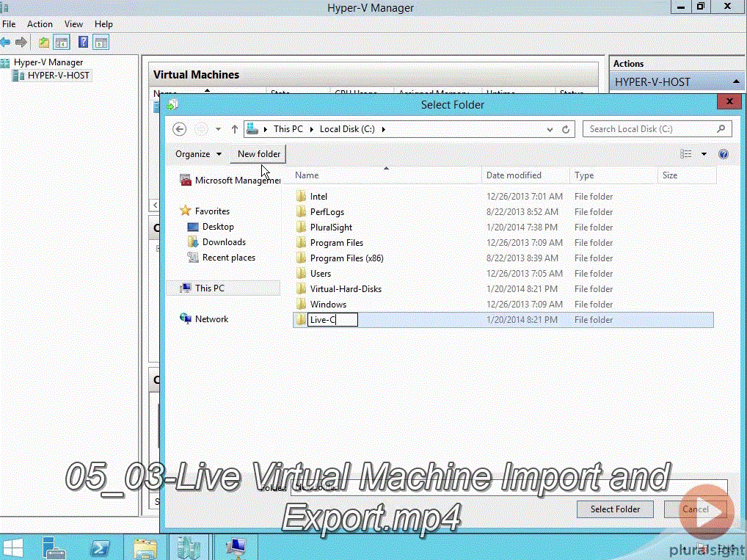Launch PowerShell from the taskbar
This screenshot has width=747, height=560.
tap(100, 548)
